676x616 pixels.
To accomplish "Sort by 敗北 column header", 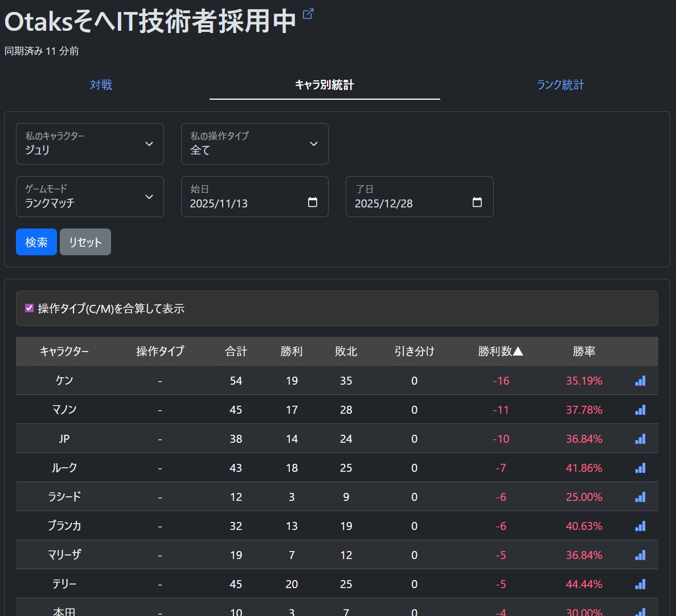I will click(346, 351).
